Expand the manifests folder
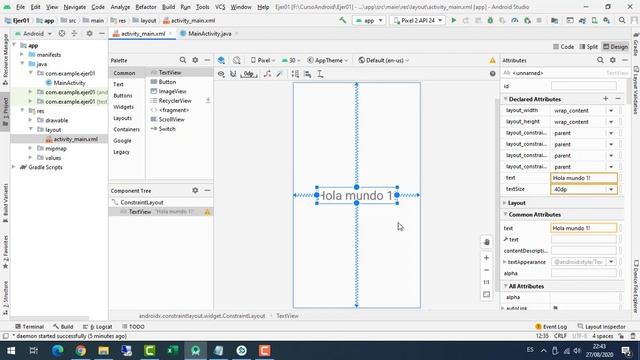Screen dimensions: 640x360 pyautogui.click(x=22, y=54)
